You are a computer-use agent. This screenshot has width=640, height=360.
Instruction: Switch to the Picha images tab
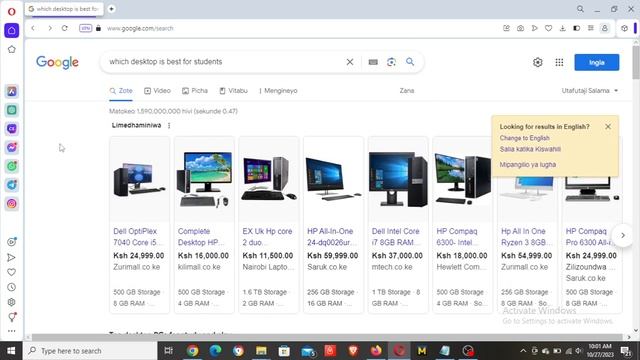pos(195,91)
